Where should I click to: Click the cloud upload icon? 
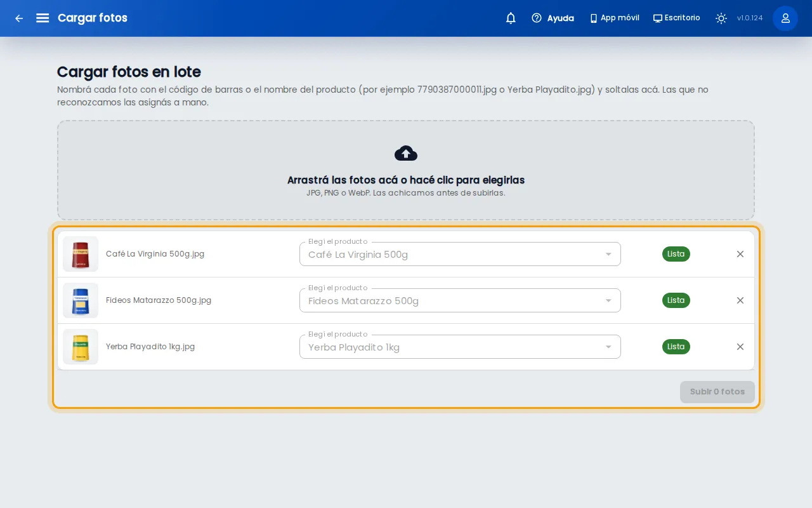point(406,153)
